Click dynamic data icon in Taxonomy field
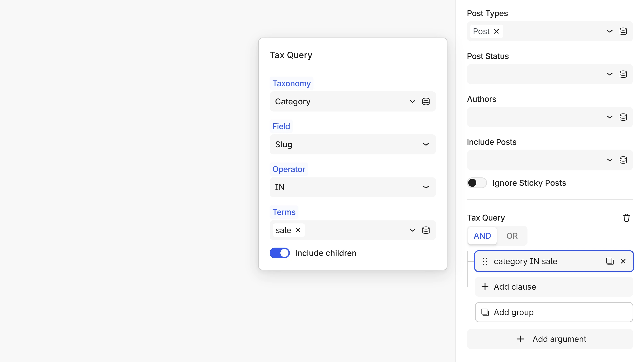 [x=426, y=101]
